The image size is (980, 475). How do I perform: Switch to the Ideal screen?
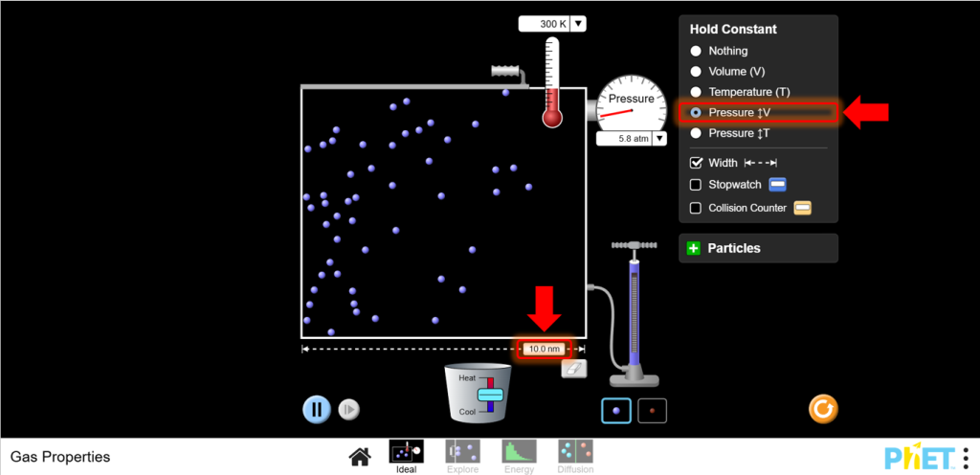[x=406, y=456]
